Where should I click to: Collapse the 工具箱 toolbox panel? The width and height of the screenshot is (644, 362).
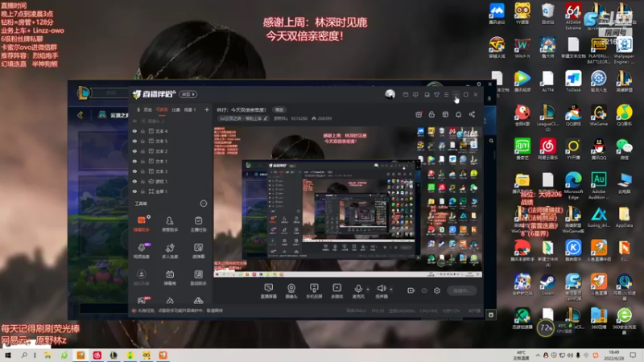click(204, 204)
